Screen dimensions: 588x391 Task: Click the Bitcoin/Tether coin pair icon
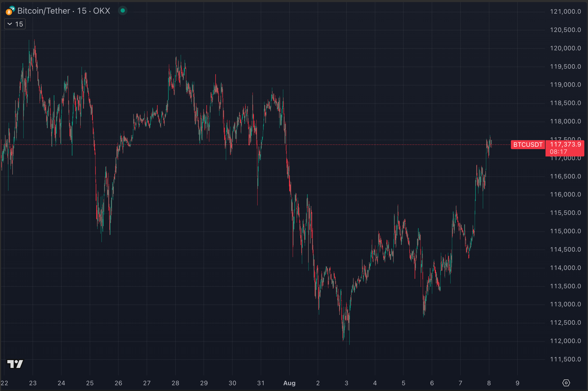click(10, 11)
